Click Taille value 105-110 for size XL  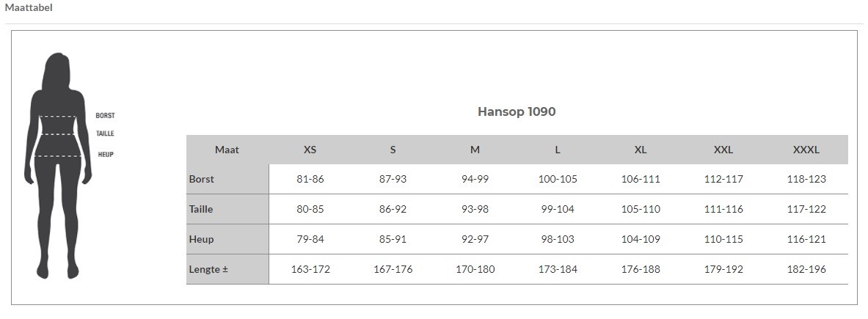pyautogui.click(x=641, y=210)
